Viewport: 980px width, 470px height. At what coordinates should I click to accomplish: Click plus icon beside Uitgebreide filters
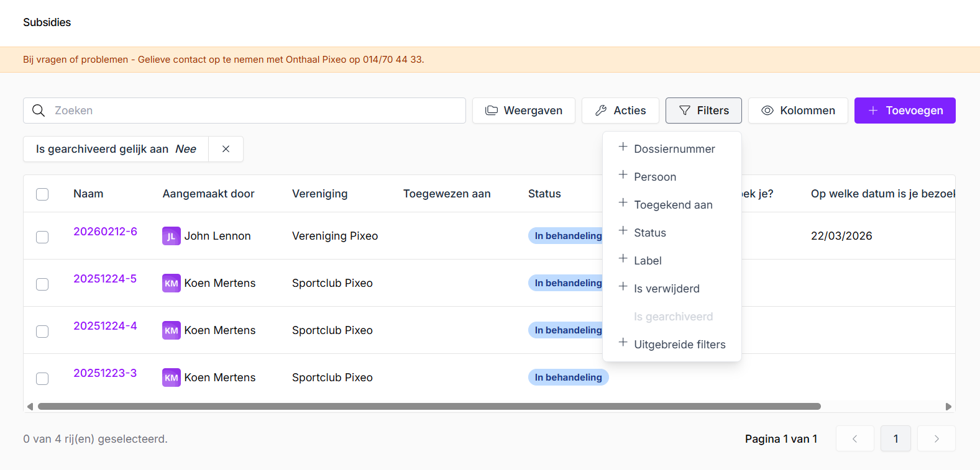623,343
